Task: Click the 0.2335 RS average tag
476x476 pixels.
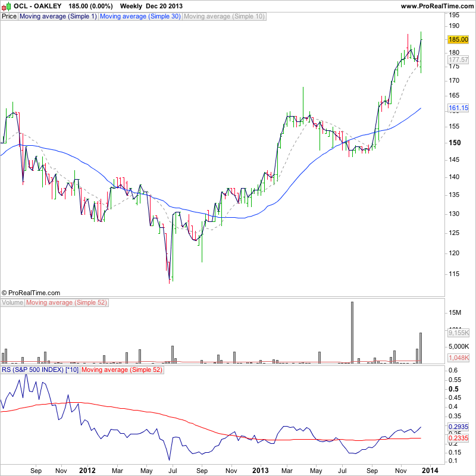Action: click(x=458, y=438)
